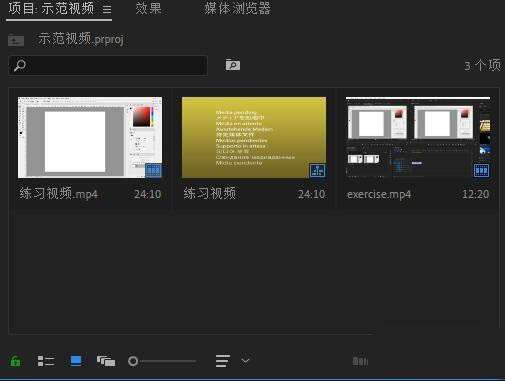Expand the sort options dropdown chevron
505x381 pixels.
tap(246, 361)
